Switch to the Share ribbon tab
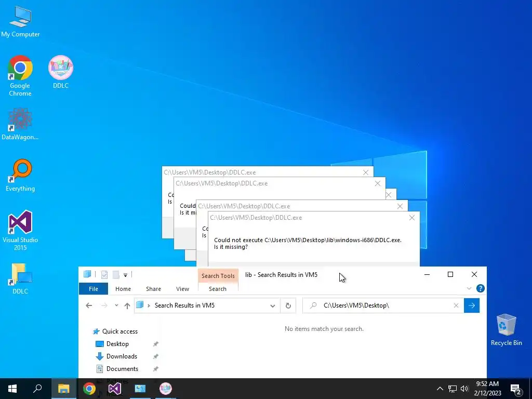Image resolution: width=532 pixels, height=399 pixels. [153, 289]
